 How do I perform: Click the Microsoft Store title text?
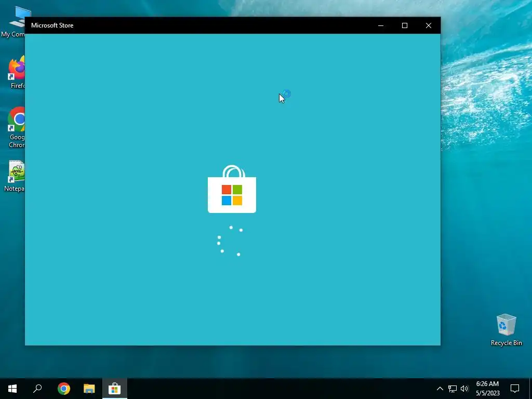[x=52, y=25]
